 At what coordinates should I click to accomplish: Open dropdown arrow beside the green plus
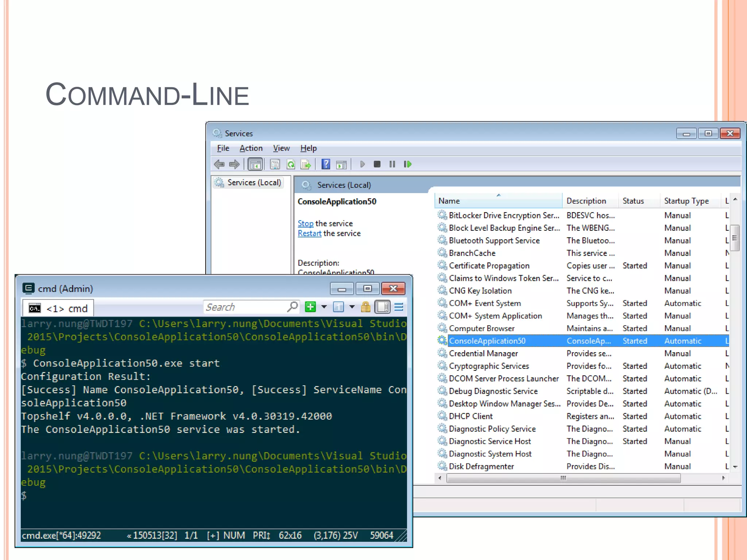[324, 307]
